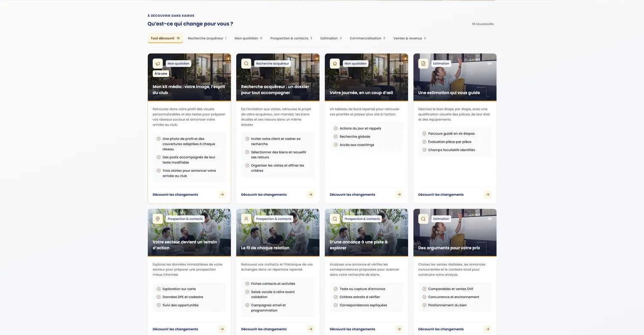Image resolution: width=644 pixels, height=335 pixels.
Task: Select the Commercialisation filter tab
Action: 368,38
